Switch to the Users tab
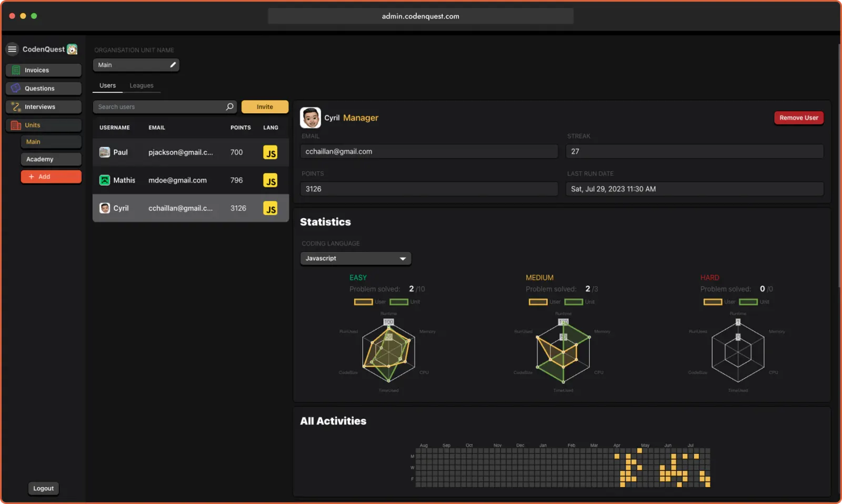Image resolution: width=842 pixels, height=504 pixels. pyautogui.click(x=107, y=85)
